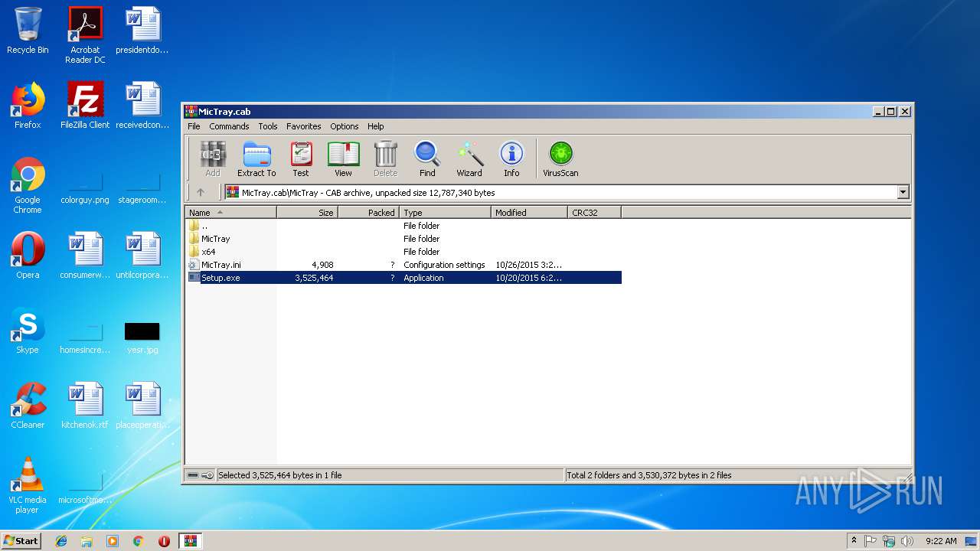Click the Windows Start button
980x551 pixels.
coord(21,540)
